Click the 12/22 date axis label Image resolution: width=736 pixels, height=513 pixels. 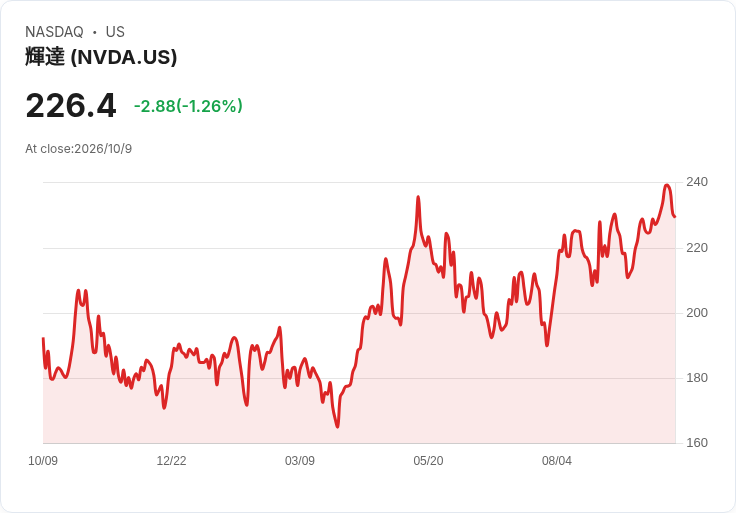(x=171, y=460)
